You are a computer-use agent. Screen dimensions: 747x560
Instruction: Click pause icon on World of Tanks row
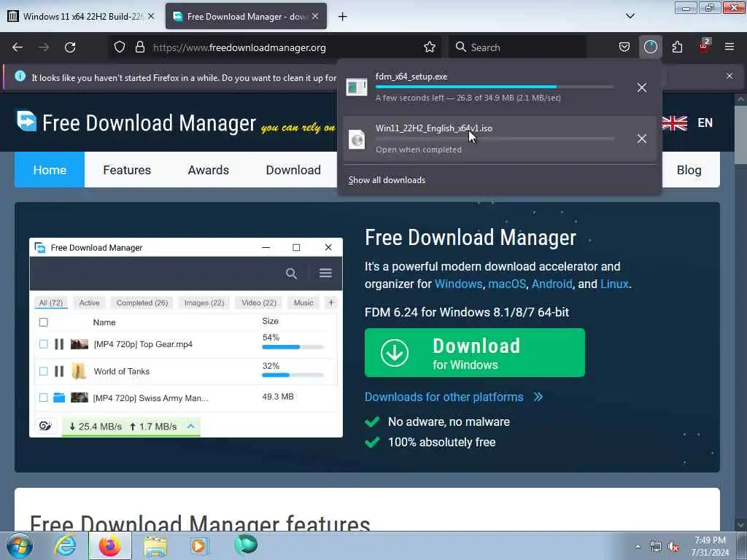(59, 371)
